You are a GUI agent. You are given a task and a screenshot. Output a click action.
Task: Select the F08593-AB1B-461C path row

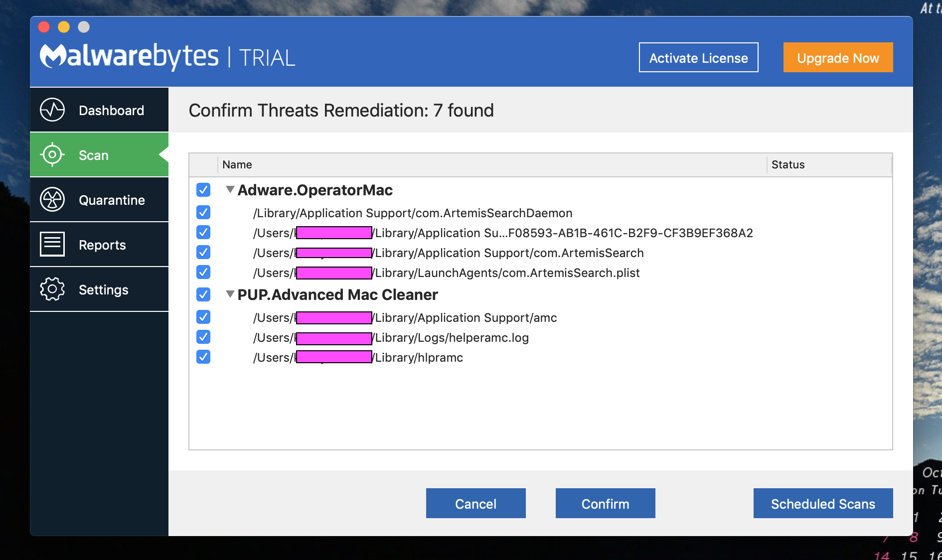click(x=541, y=233)
